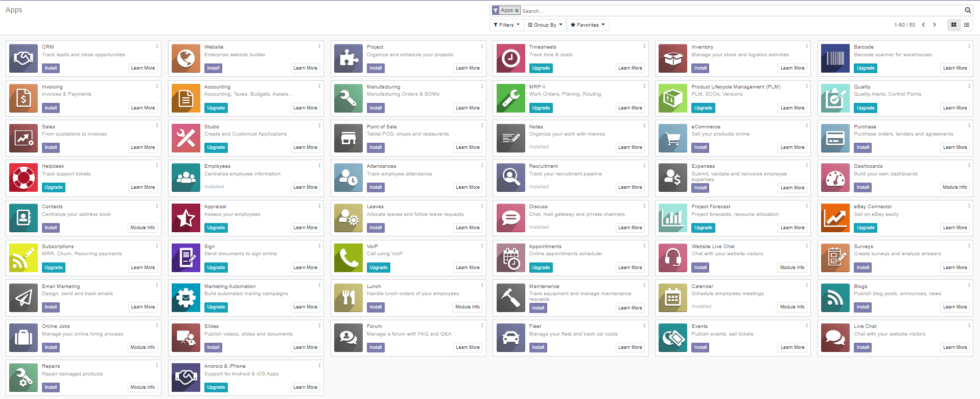This screenshot has width=980, height=399.
Task: Click the search magnifier icon
Action: point(968,10)
